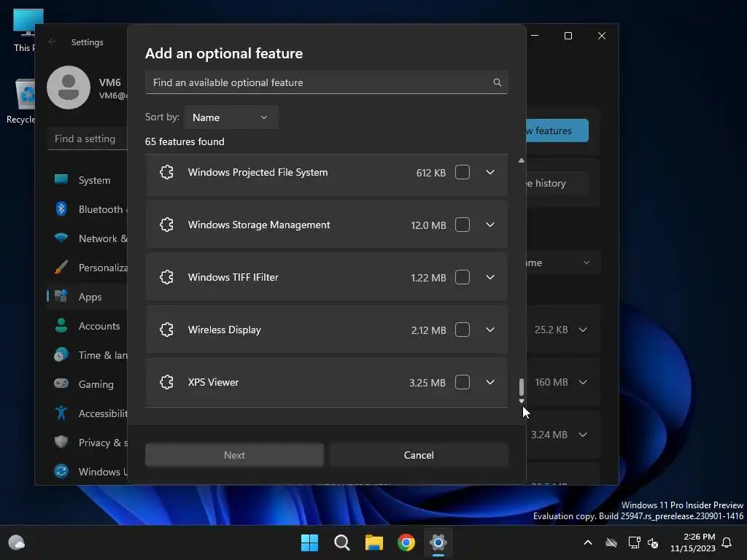Screen dimensions: 747x560
Task: Click the VM6 user avatar picture
Action: [x=69, y=87]
